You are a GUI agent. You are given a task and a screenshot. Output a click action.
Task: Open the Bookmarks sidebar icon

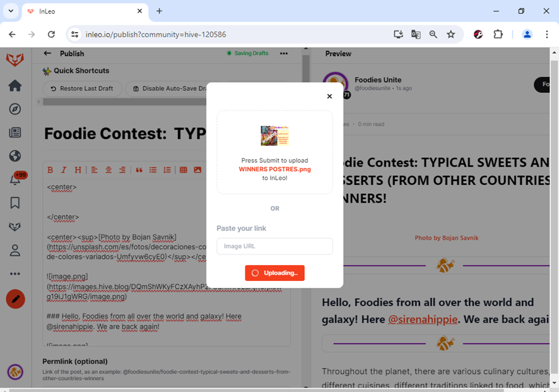click(15, 203)
